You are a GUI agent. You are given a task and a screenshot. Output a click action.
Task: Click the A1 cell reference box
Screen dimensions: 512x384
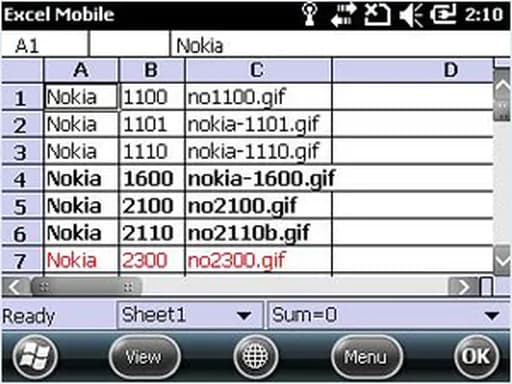[45, 45]
